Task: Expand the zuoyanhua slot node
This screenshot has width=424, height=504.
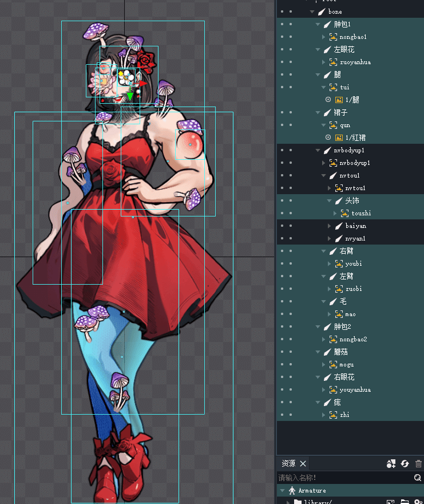Action: click(324, 62)
